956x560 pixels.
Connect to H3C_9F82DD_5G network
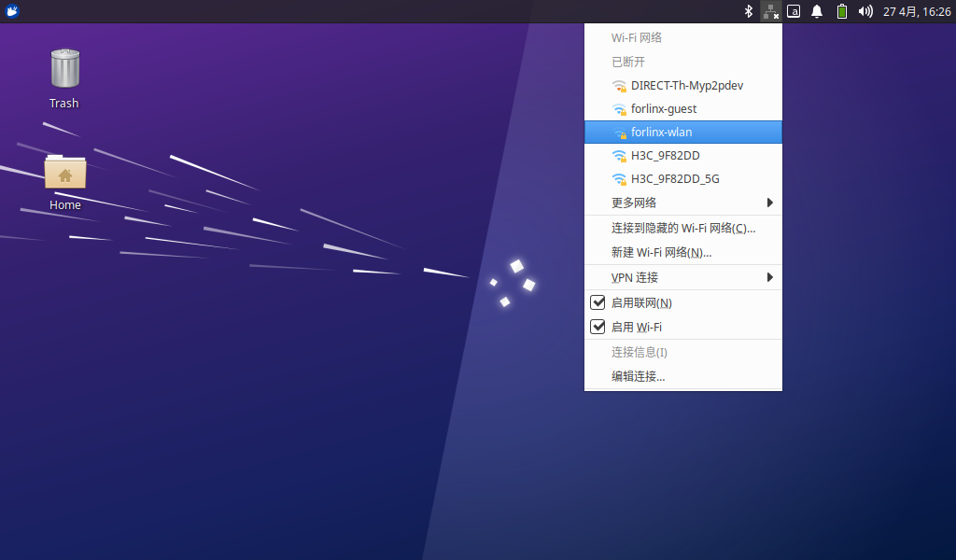(674, 179)
